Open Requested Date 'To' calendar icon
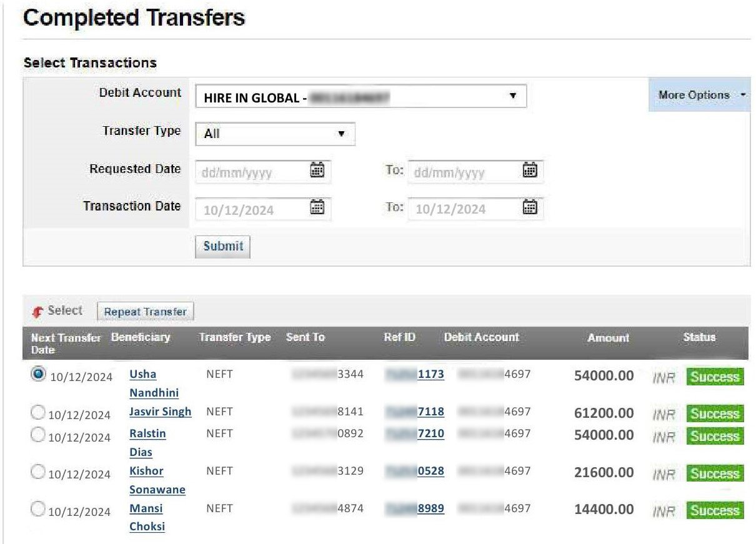 (x=530, y=171)
